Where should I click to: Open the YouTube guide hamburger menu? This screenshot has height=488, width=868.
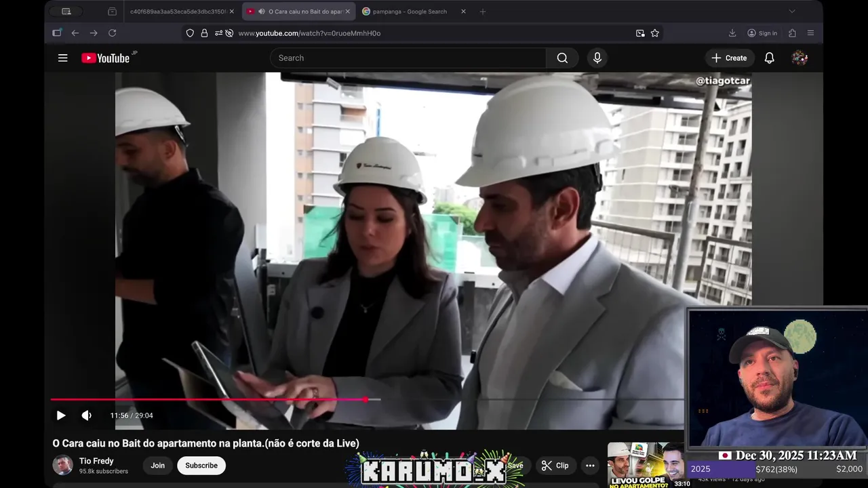point(62,58)
